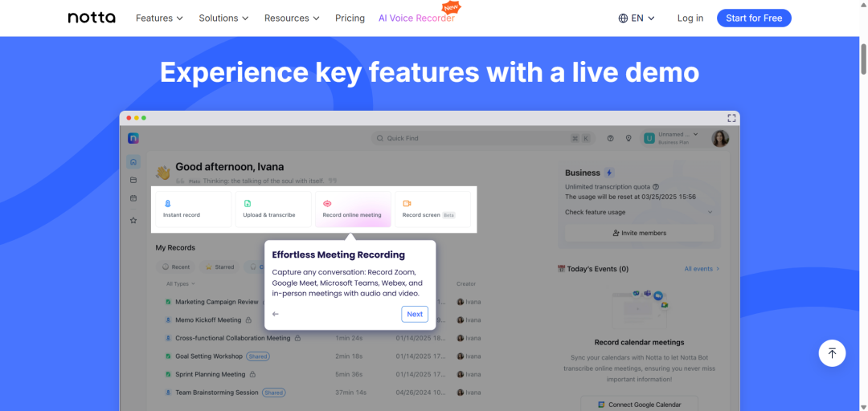Click the lock icon beside Sprint Planning Meeting
This screenshot has height=411, width=868.
point(252,375)
